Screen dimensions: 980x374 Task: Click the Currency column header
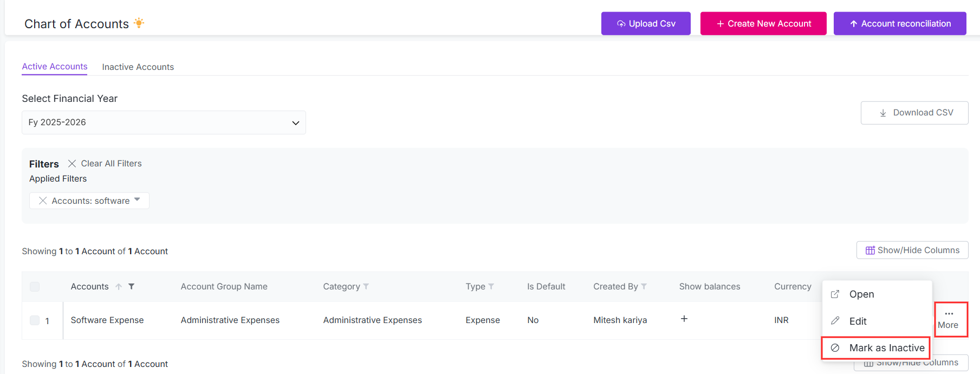coord(793,287)
